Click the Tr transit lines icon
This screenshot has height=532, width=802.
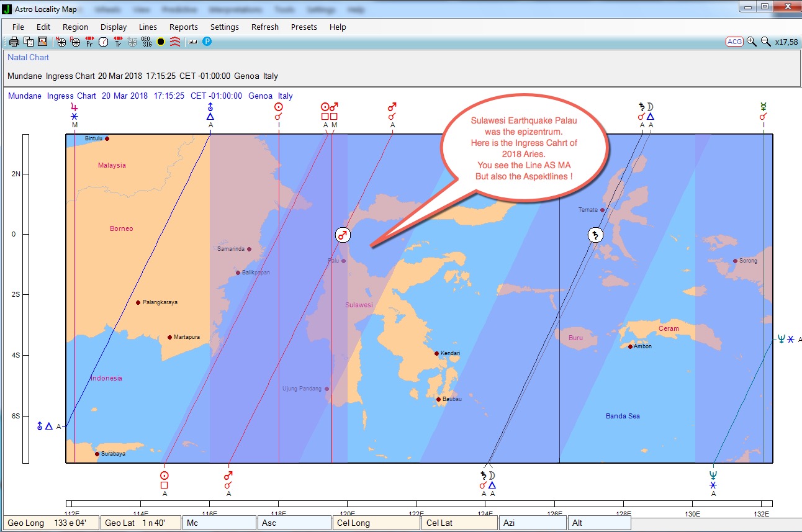(x=118, y=42)
